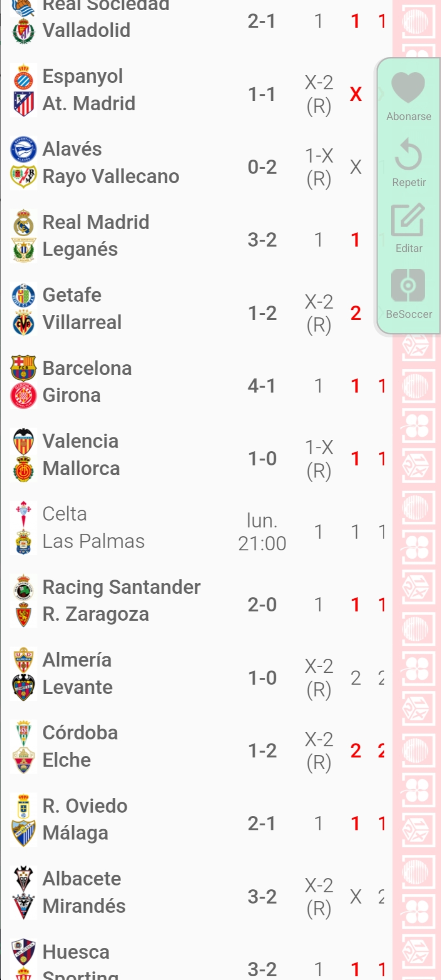Tap the Celta club crest
Screen dimensions: 441x980
pyautogui.click(x=23, y=514)
